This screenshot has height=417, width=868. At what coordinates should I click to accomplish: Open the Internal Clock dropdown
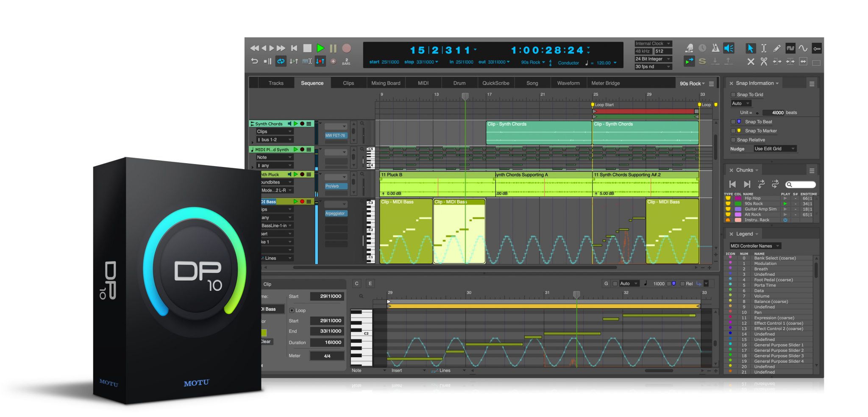(x=653, y=44)
